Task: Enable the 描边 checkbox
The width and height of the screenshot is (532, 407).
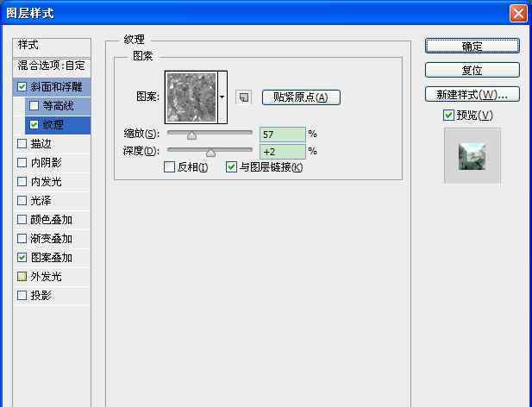Action: click(x=22, y=144)
